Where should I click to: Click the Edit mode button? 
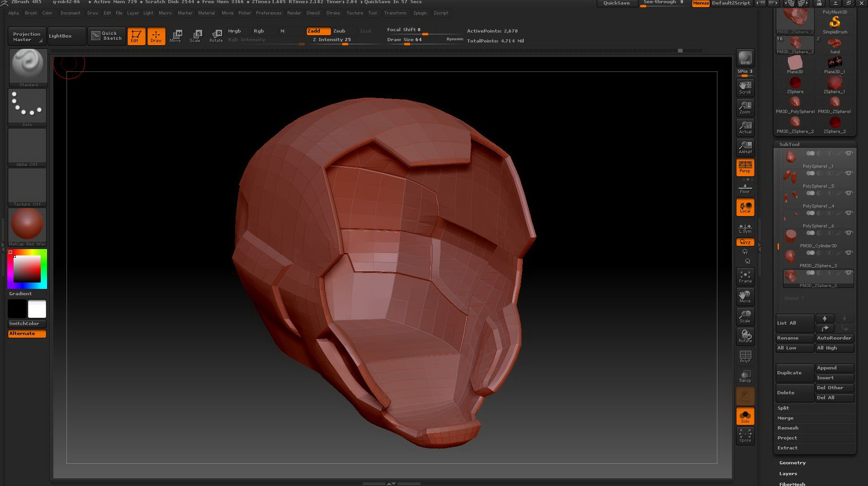(136, 36)
